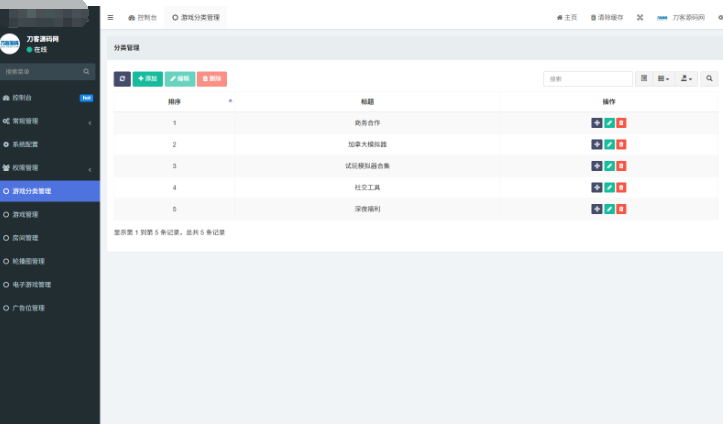Click the fullscreen icon in top bar
Screen dimensions: 723x426
[640, 17]
